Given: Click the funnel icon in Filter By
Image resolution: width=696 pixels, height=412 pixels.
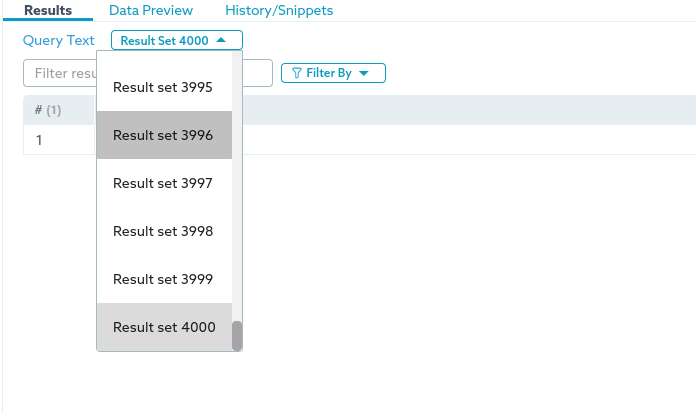Looking at the screenshot, I should click(297, 73).
